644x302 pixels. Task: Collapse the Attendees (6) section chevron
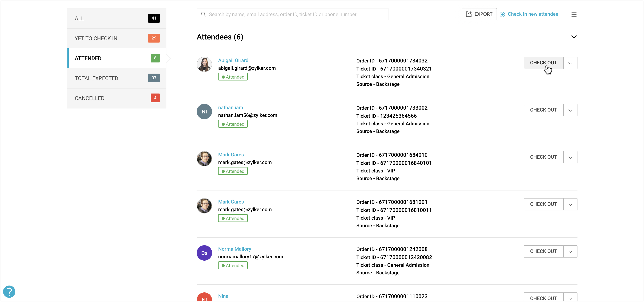coord(574,37)
